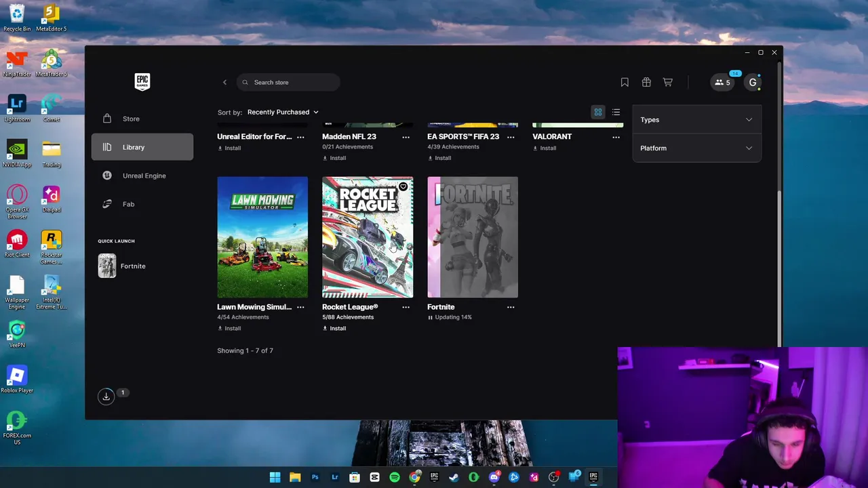
Task: Launch Fortnite from Quick Launch
Action: point(122,266)
